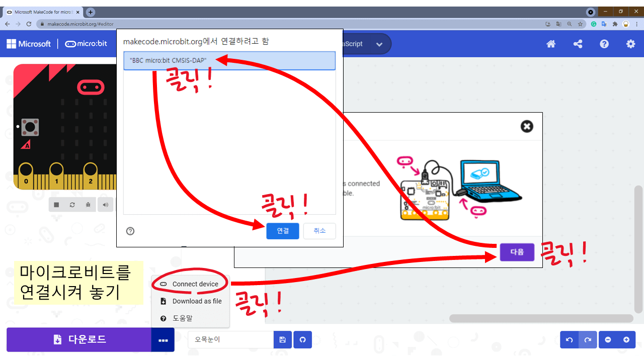The width and height of the screenshot is (644, 362).
Task: Click the 다음 next button
Action: click(517, 252)
